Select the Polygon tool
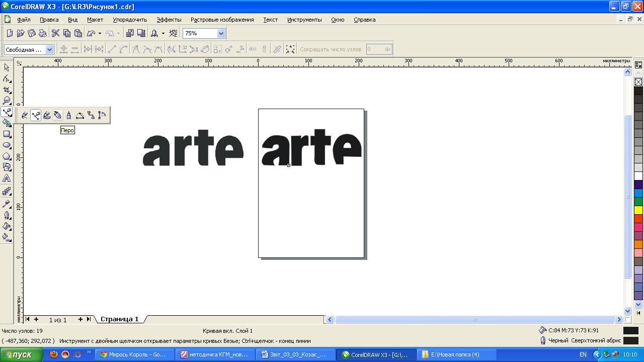Viewport: 644px width, 362px height. click(x=7, y=156)
